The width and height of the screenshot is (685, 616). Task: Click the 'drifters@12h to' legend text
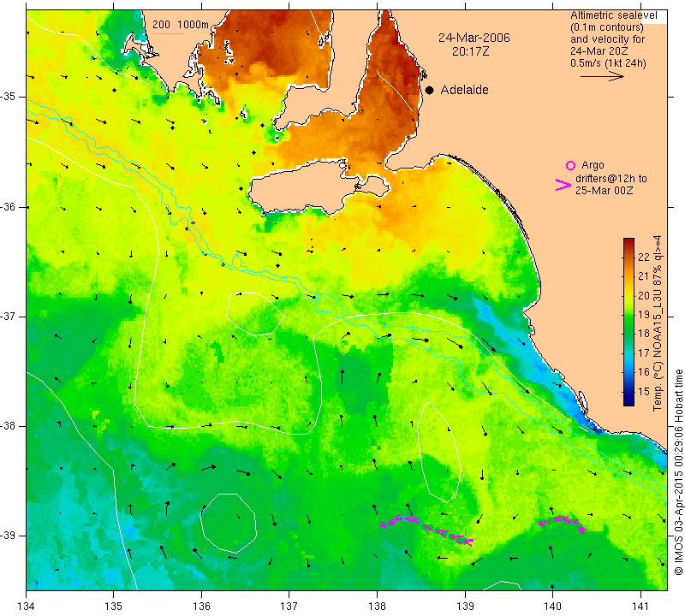pos(611,179)
